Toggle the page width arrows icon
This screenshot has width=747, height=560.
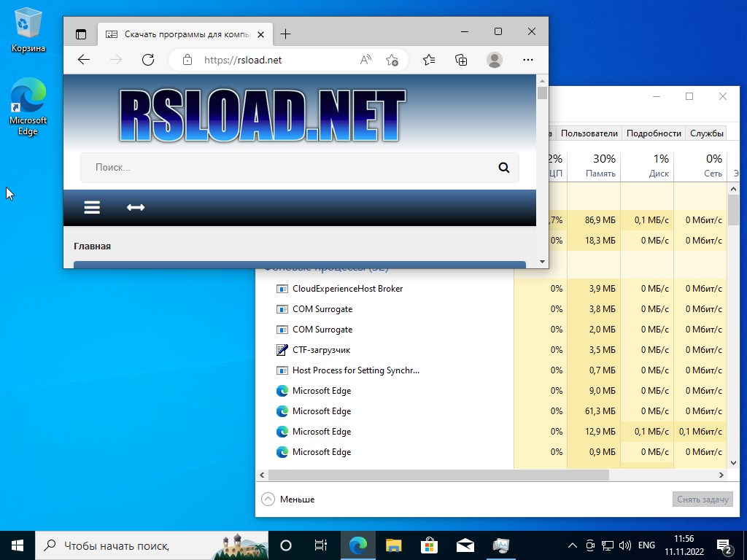click(136, 208)
